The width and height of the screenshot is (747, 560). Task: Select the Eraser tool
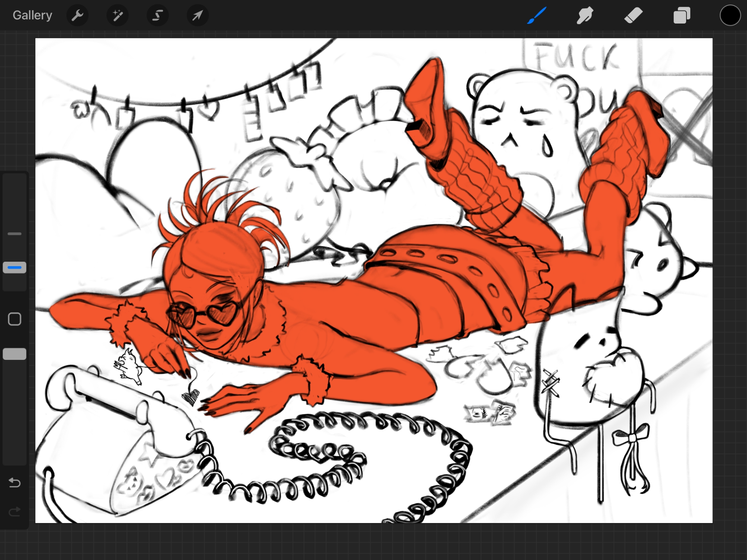pos(633,16)
